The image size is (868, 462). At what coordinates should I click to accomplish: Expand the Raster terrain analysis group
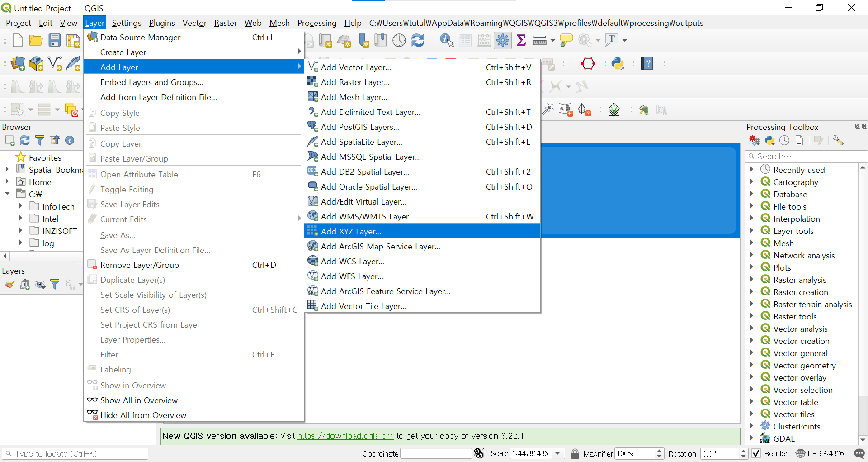(x=751, y=304)
